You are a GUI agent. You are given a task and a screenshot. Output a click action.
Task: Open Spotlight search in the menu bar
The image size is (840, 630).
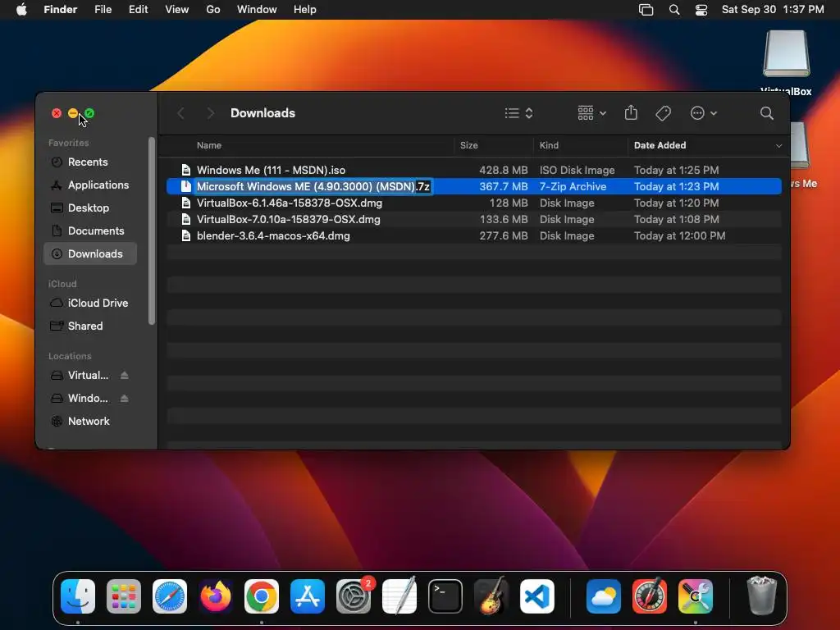coord(674,10)
